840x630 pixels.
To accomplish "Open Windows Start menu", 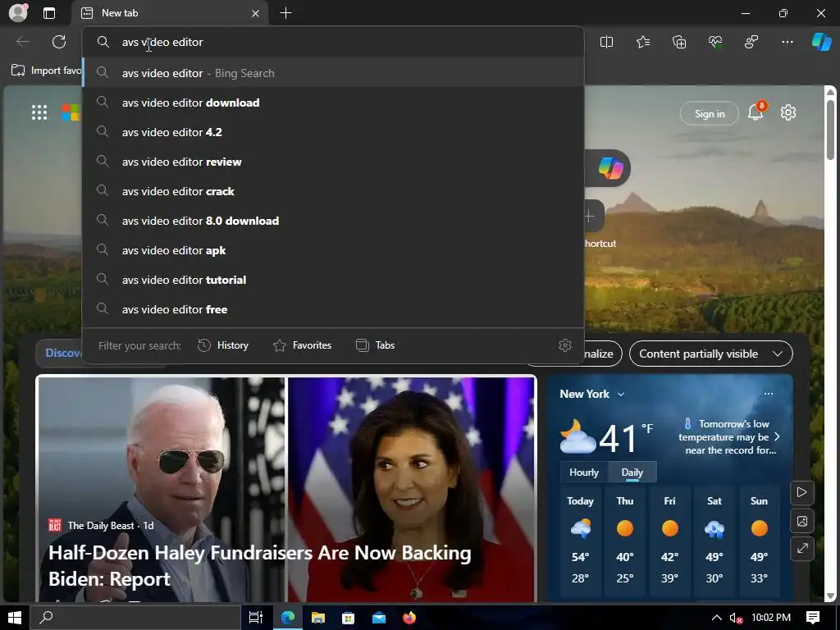I will coord(15,618).
